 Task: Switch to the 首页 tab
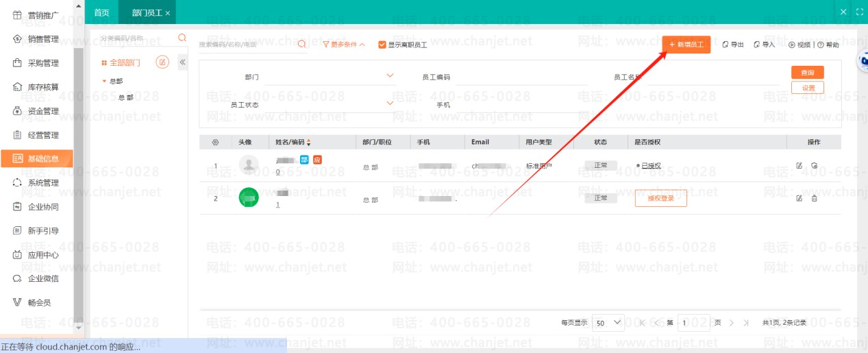point(101,12)
